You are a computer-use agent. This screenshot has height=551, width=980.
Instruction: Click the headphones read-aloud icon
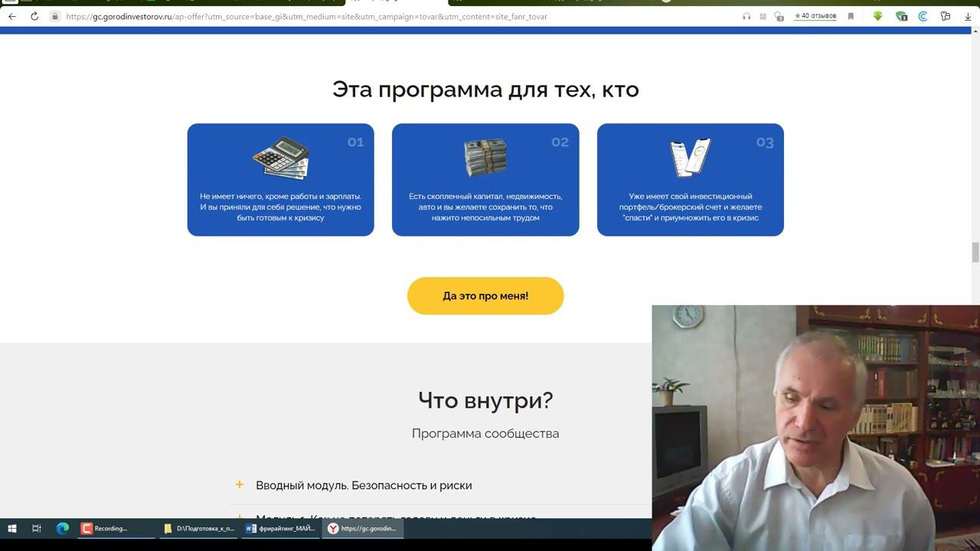coord(746,16)
